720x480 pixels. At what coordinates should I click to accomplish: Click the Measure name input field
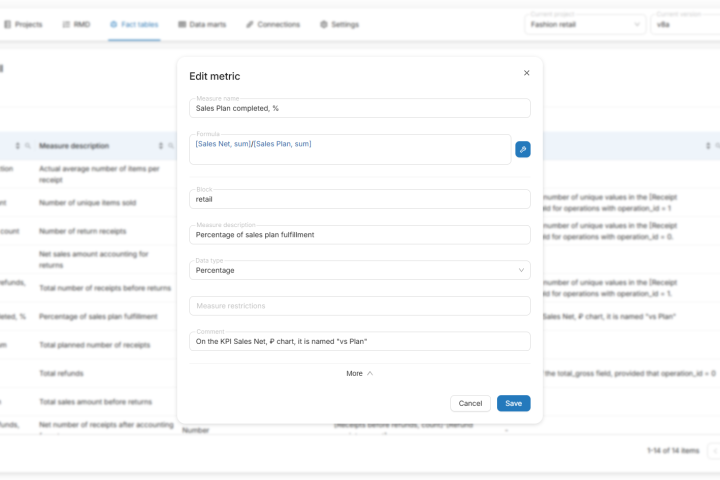(x=359, y=108)
